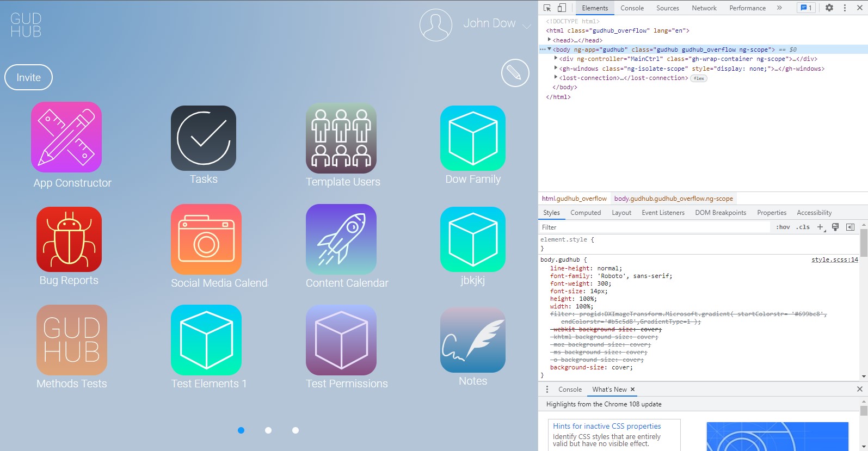Switch to the Network tab
This screenshot has height=451, width=868.
[x=704, y=8]
